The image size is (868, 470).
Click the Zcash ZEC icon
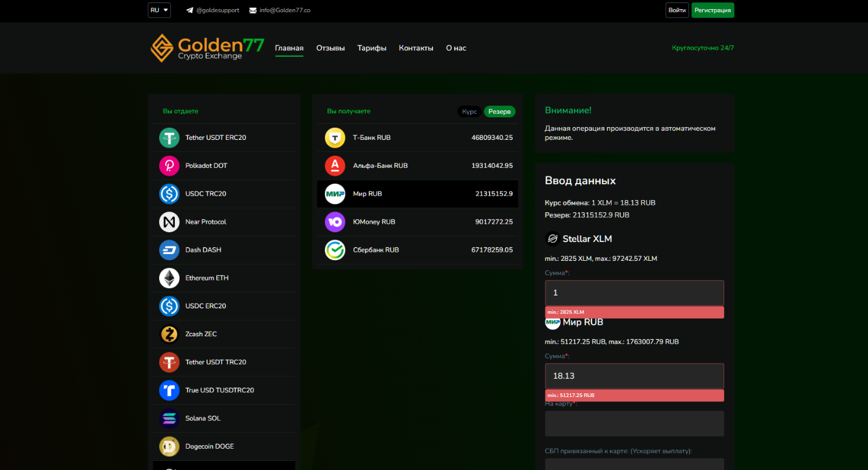click(x=169, y=334)
